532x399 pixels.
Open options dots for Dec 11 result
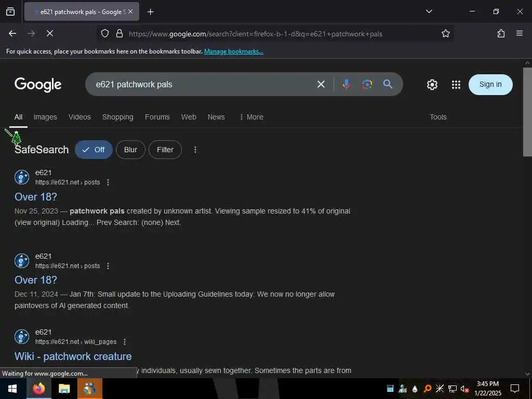(108, 266)
